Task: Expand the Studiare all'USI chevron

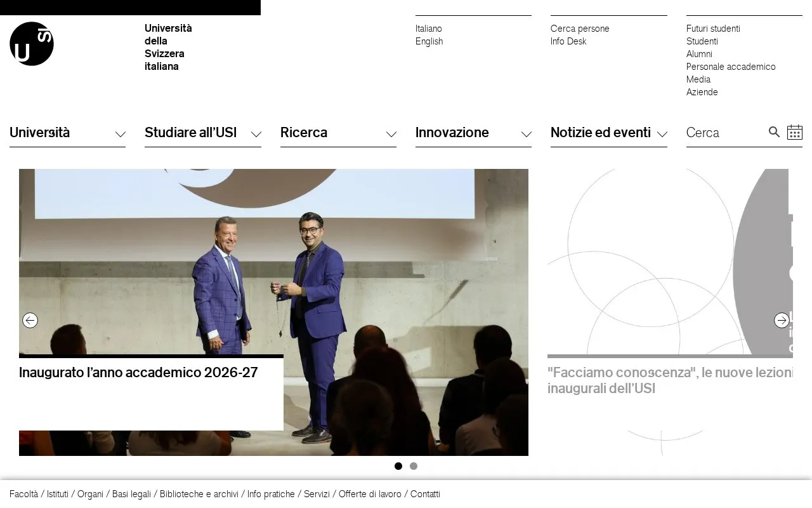Action: coord(256,134)
